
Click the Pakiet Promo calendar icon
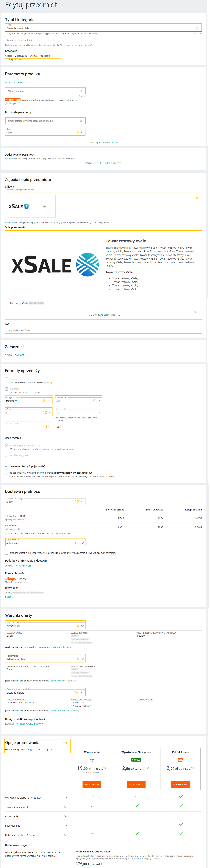180,760
